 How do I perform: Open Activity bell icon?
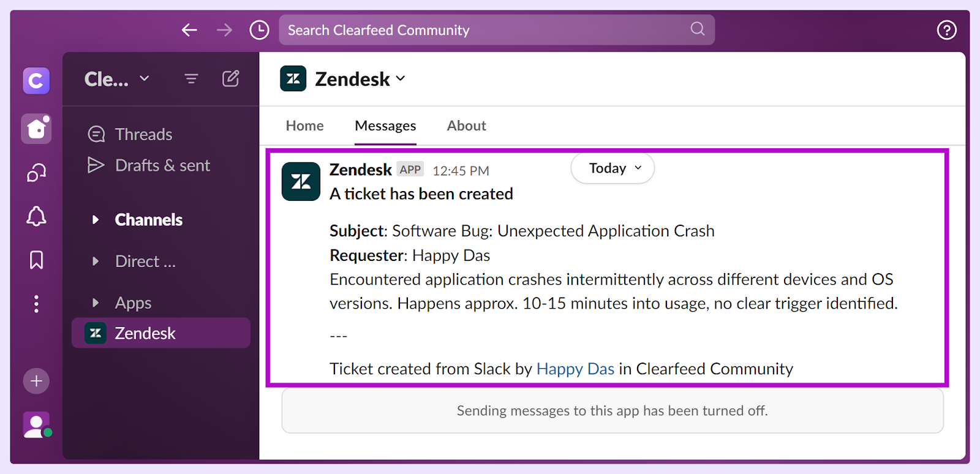click(36, 216)
